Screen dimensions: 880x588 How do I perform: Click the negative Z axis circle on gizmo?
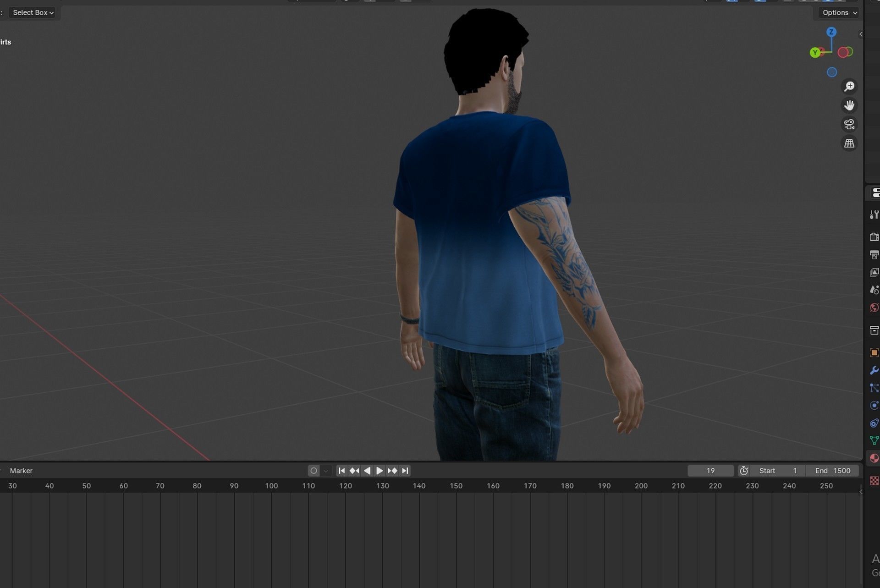[832, 72]
